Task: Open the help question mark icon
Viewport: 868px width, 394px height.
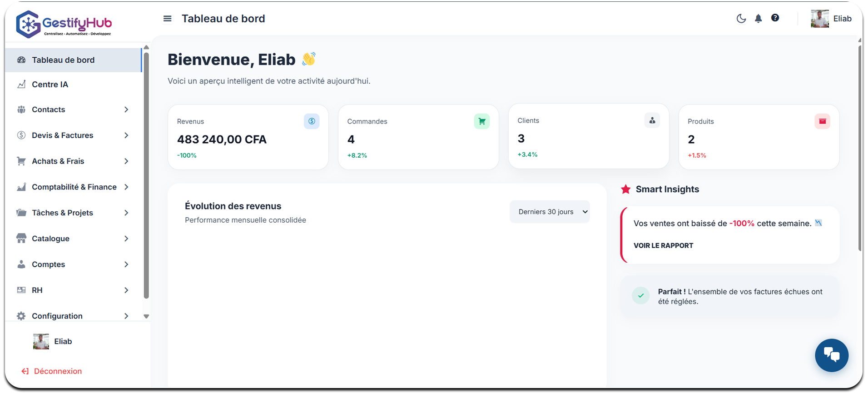Action: 775,18
